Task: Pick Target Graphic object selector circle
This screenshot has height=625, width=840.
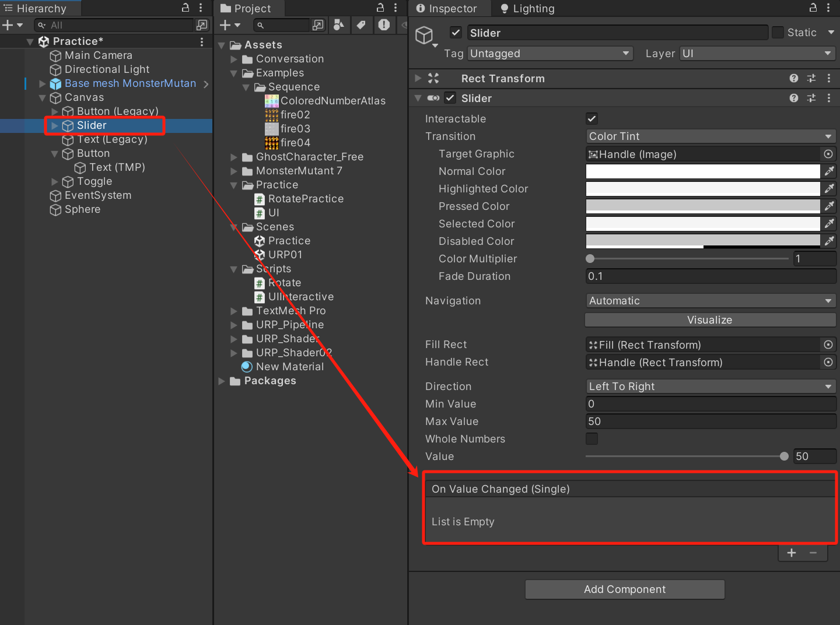Action: pyautogui.click(x=828, y=154)
